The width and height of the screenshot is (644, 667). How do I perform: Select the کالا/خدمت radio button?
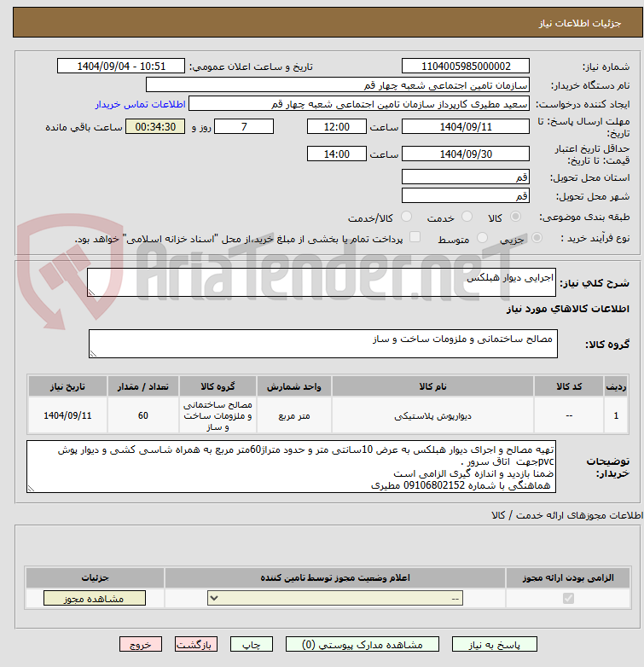point(406,217)
